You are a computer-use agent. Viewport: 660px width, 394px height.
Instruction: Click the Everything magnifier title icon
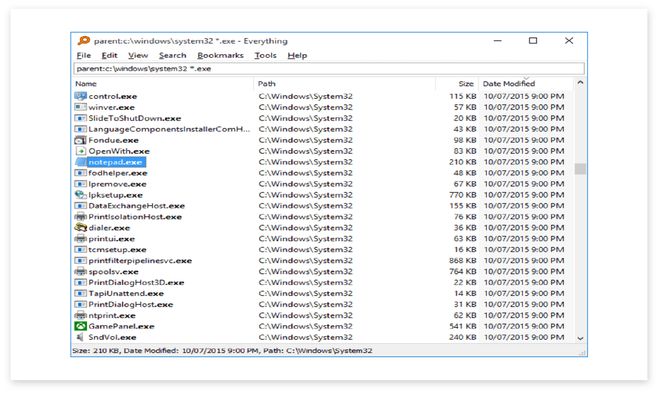pyautogui.click(x=84, y=40)
